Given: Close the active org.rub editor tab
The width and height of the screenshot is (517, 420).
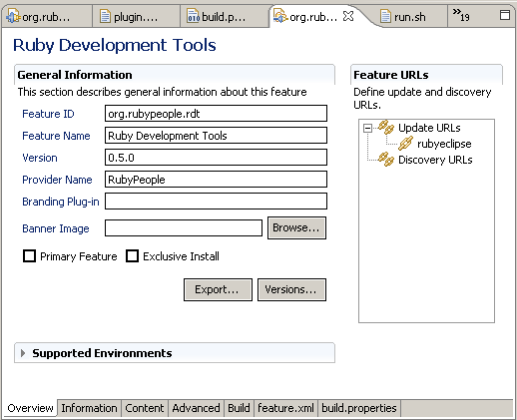Looking at the screenshot, I should (x=348, y=16).
